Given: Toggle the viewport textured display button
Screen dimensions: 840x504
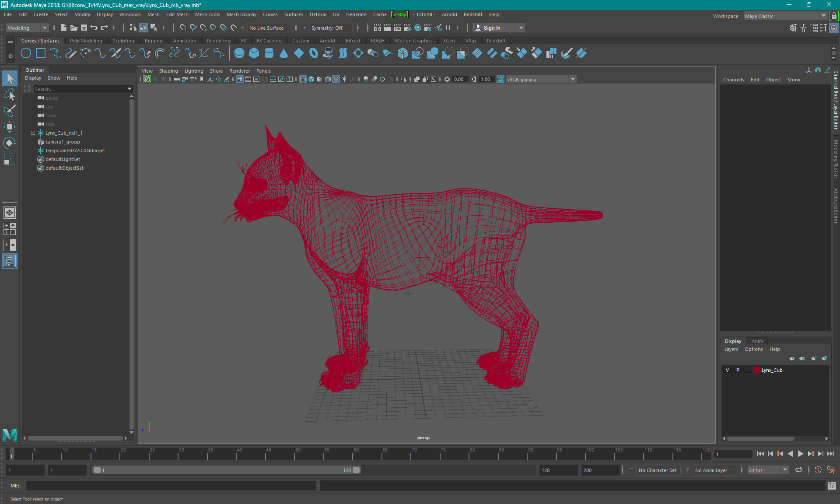Looking at the screenshot, I should coord(336,79).
